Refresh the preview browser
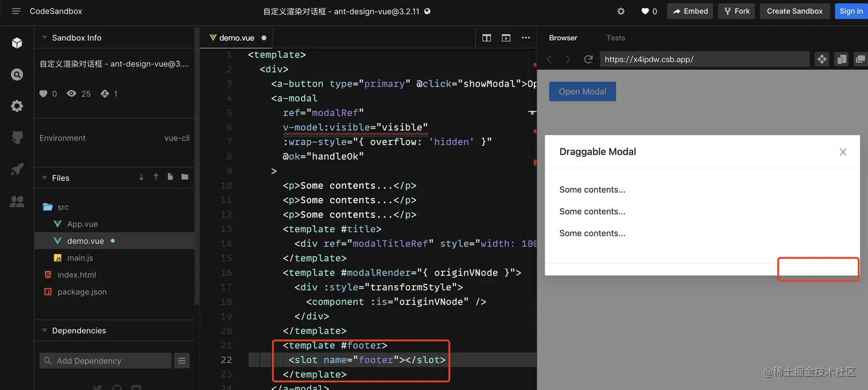 [x=588, y=59]
